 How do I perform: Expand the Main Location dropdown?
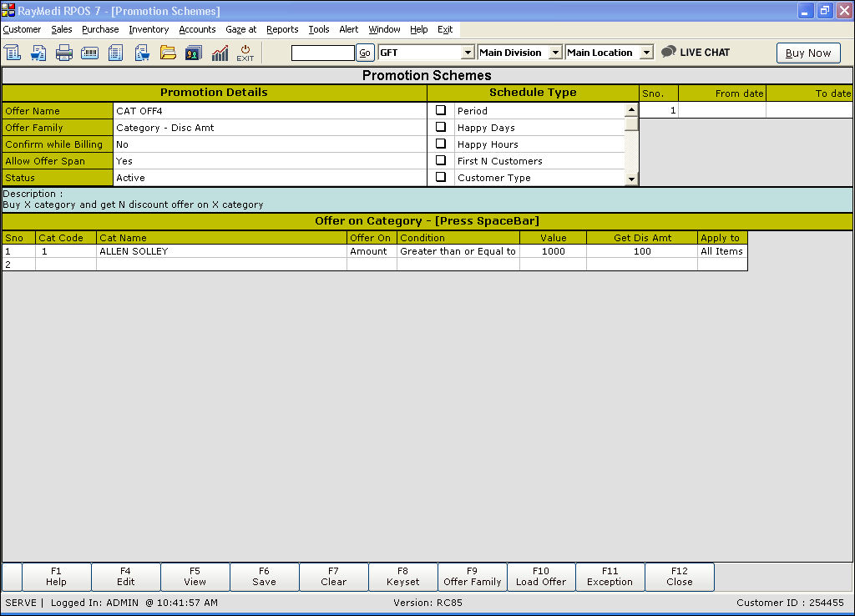(x=645, y=53)
